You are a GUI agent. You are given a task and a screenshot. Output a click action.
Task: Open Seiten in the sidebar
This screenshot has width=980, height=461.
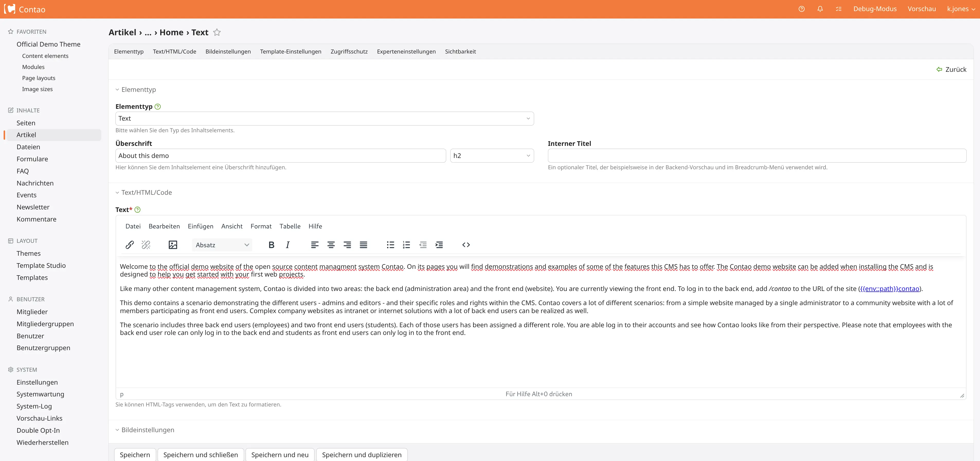coord(26,123)
